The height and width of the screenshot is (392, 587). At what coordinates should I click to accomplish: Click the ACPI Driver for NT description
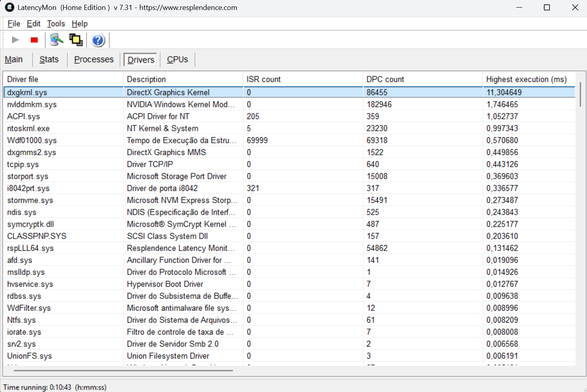(158, 116)
